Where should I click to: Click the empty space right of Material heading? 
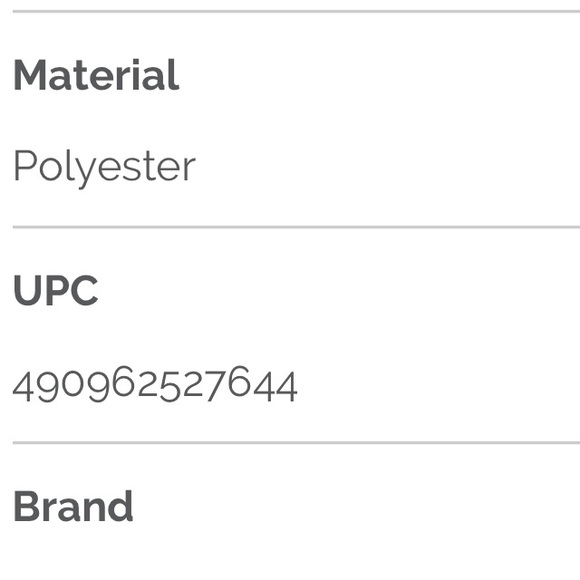pyautogui.click(x=380, y=75)
